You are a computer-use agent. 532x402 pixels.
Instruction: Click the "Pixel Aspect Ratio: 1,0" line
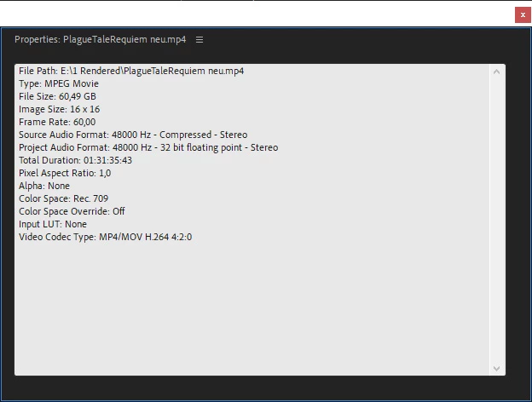pyautogui.click(x=65, y=173)
